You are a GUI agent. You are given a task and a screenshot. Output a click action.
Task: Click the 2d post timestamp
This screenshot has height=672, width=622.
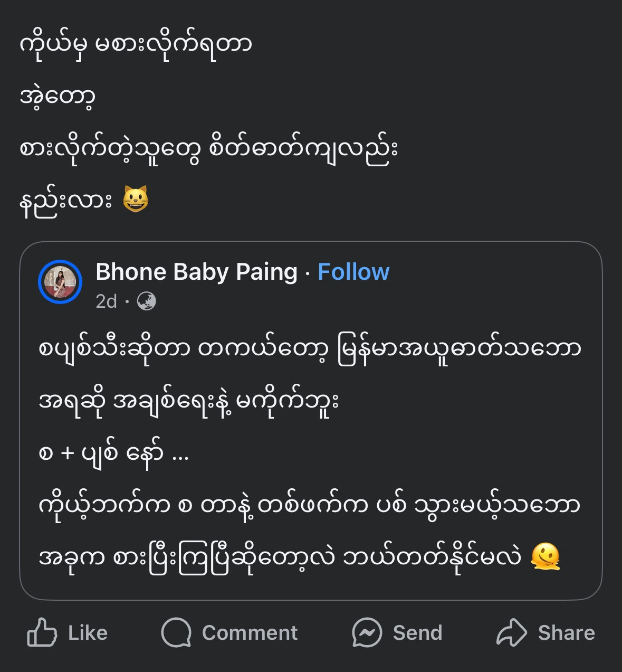[106, 301]
